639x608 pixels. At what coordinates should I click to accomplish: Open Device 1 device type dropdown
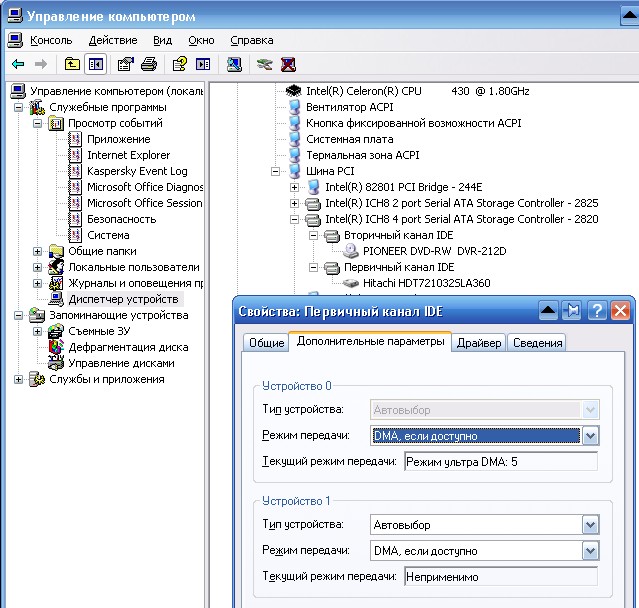click(590, 525)
